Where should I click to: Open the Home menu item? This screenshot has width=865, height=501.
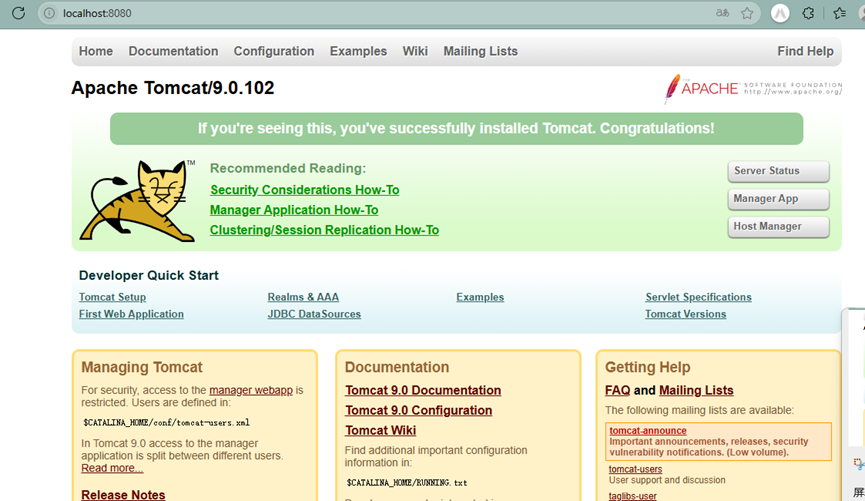coord(95,51)
